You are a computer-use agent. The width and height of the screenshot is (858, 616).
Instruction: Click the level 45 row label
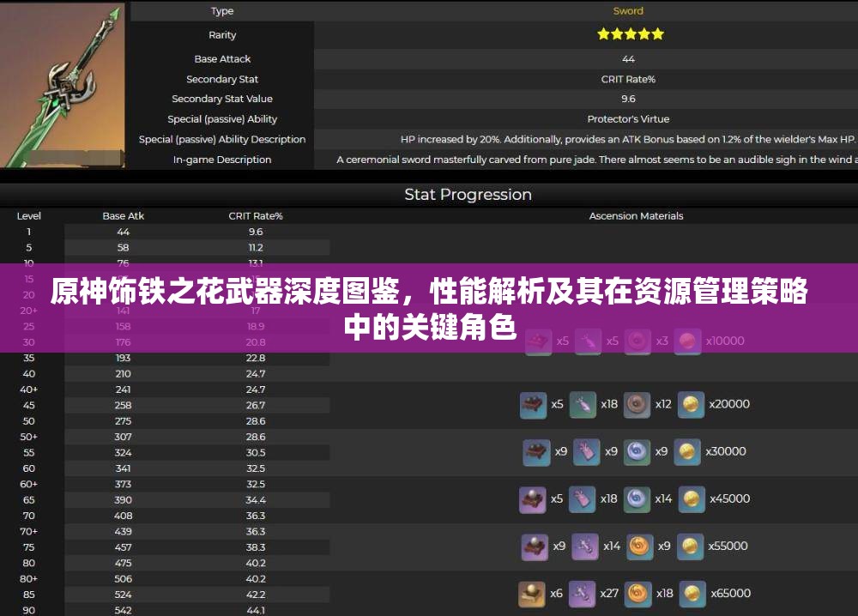[x=29, y=405]
